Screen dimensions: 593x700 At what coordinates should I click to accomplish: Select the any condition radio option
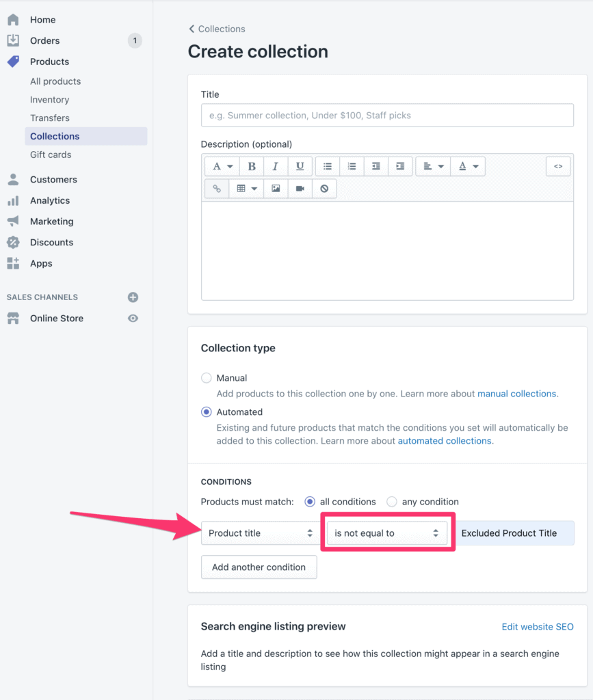392,502
